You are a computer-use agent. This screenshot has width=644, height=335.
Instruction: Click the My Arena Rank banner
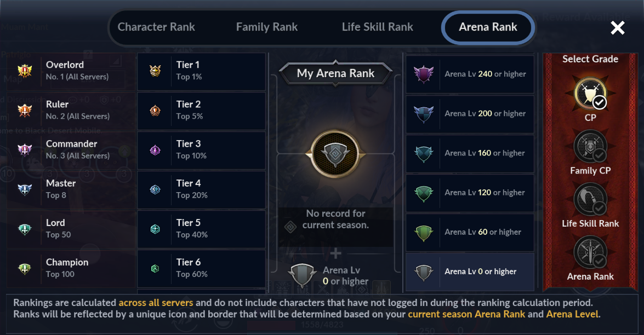pyautogui.click(x=335, y=73)
